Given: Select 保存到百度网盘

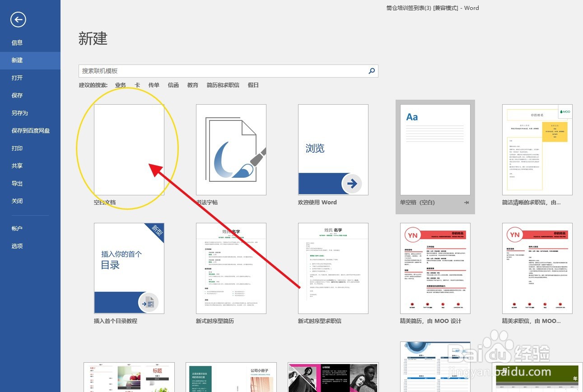Looking at the screenshot, I should (x=30, y=131).
